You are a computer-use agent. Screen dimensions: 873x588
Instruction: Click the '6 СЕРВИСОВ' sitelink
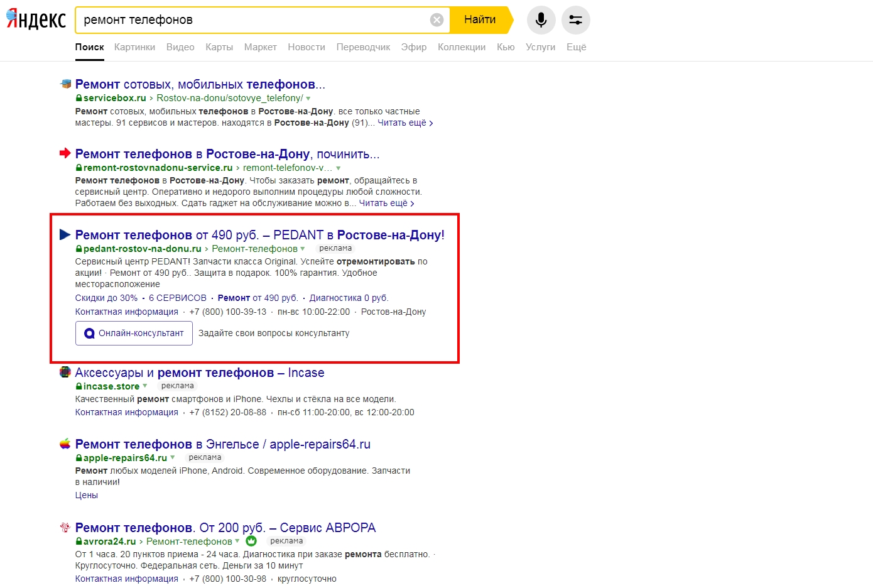178,298
